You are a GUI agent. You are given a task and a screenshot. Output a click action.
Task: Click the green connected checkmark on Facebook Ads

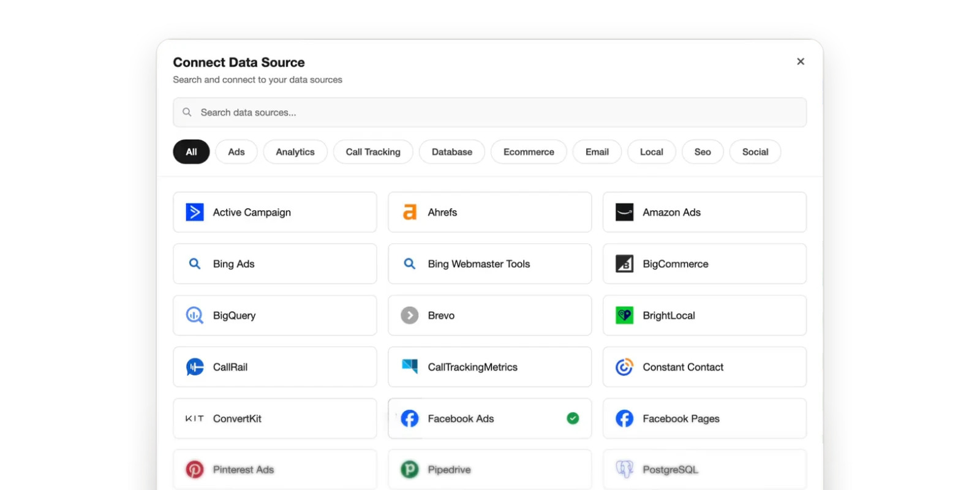(573, 418)
